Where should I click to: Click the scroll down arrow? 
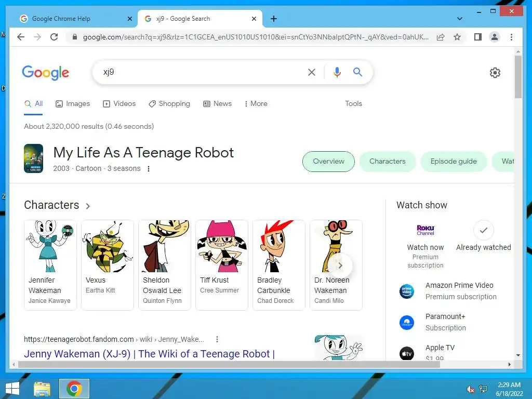tap(518, 355)
